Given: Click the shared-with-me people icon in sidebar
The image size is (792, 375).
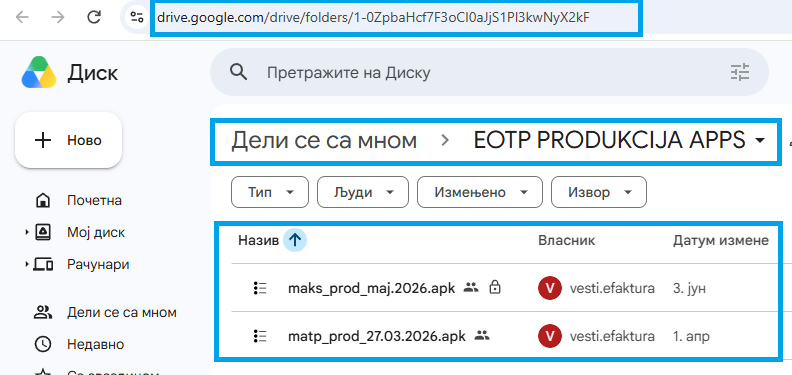Looking at the screenshot, I should [x=43, y=312].
